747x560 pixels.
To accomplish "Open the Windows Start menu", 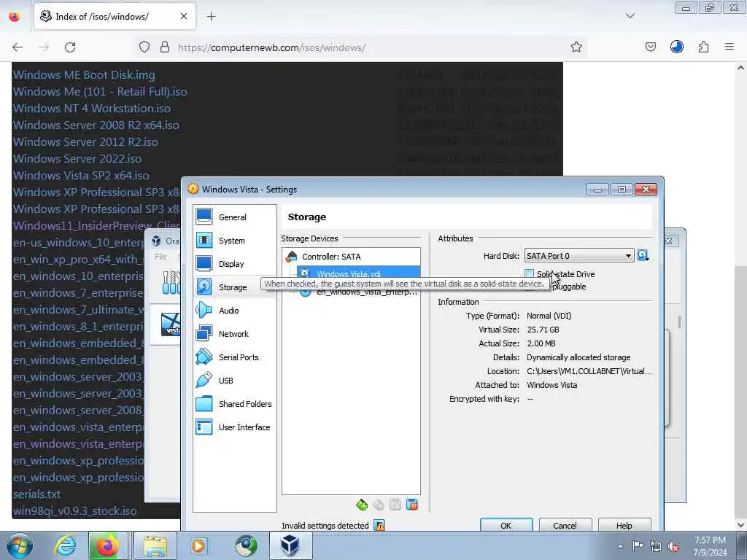I will [20, 545].
